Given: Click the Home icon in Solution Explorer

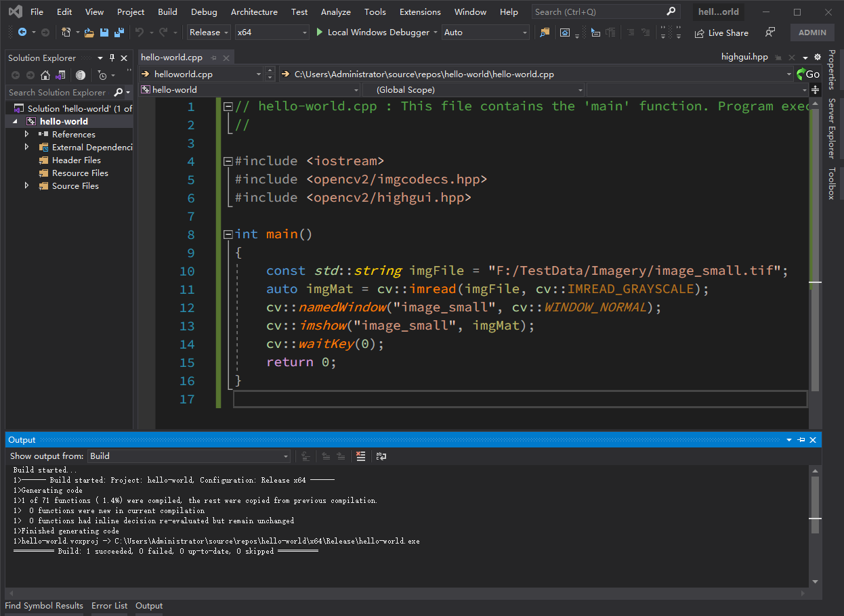Looking at the screenshot, I should 45,75.
